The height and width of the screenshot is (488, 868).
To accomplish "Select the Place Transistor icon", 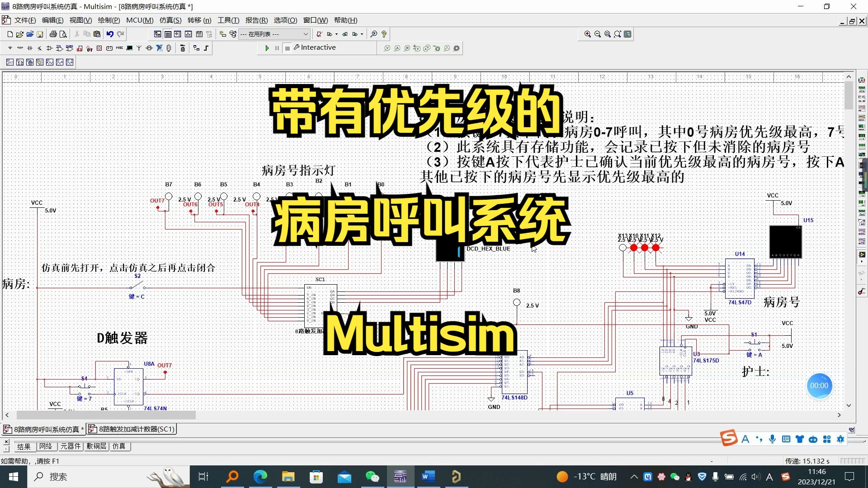I will click(x=40, y=48).
